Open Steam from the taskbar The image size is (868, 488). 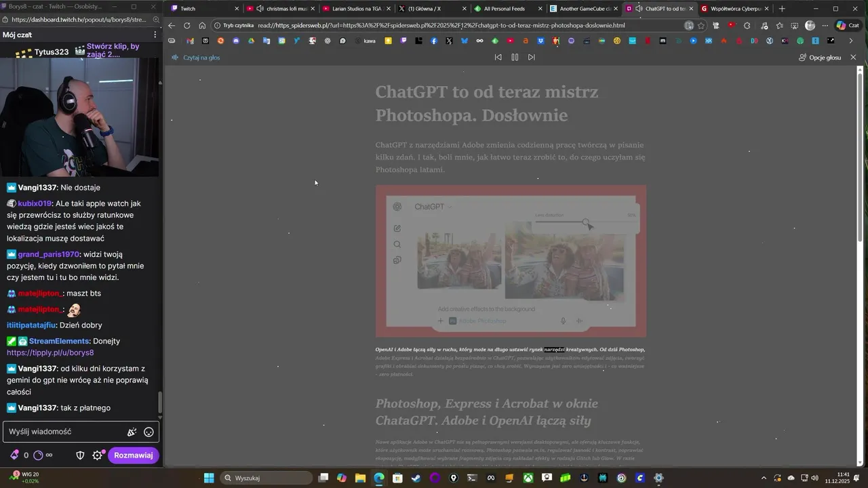(416, 478)
